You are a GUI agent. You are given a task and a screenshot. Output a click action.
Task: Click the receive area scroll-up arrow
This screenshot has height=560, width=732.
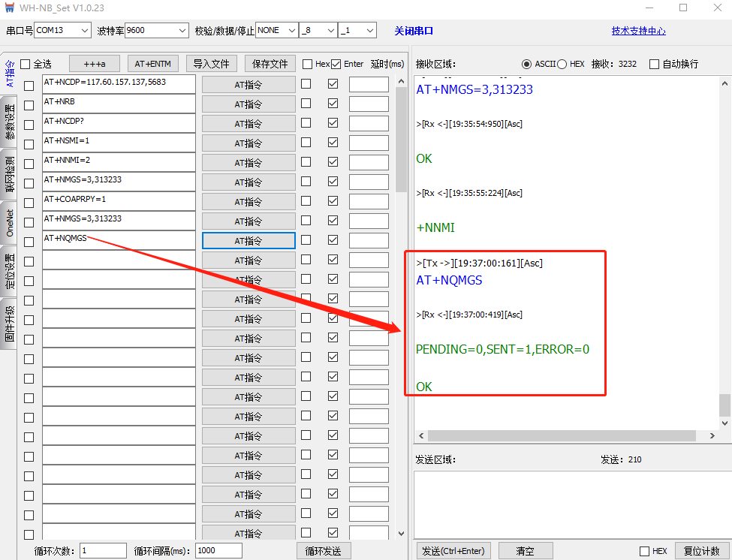[x=724, y=83]
